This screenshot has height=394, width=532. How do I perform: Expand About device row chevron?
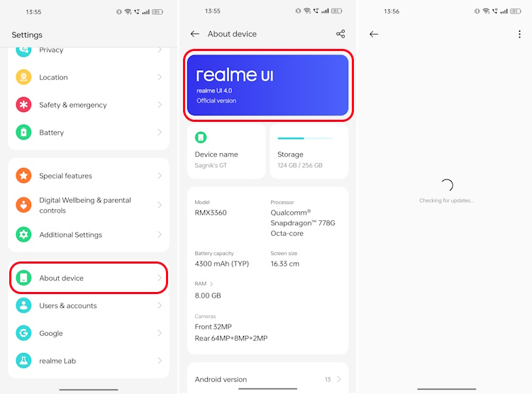point(160,278)
